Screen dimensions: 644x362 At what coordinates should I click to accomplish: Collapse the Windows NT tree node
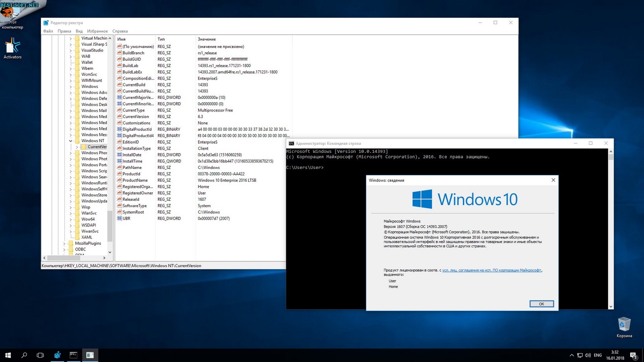70,141
